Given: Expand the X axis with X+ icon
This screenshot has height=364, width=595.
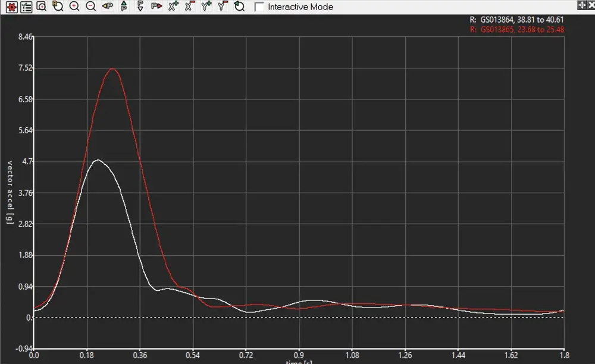Looking at the screenshot, I should pos(173,6).
